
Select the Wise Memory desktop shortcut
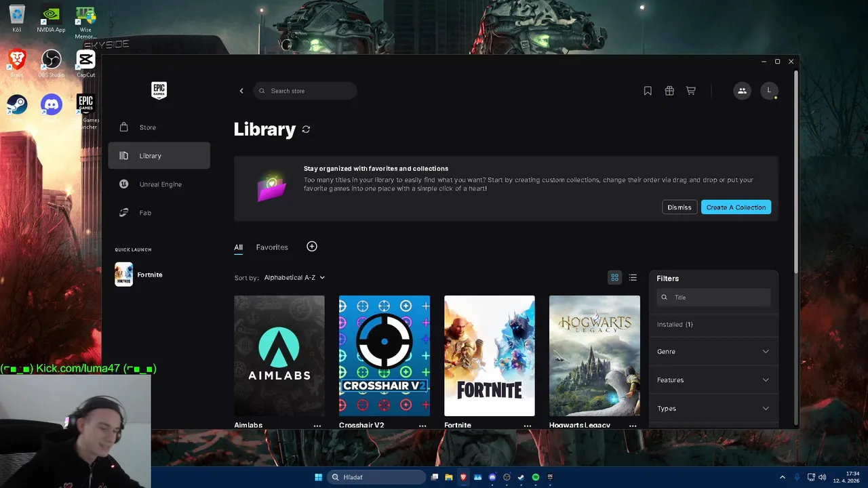click(85, 22)
